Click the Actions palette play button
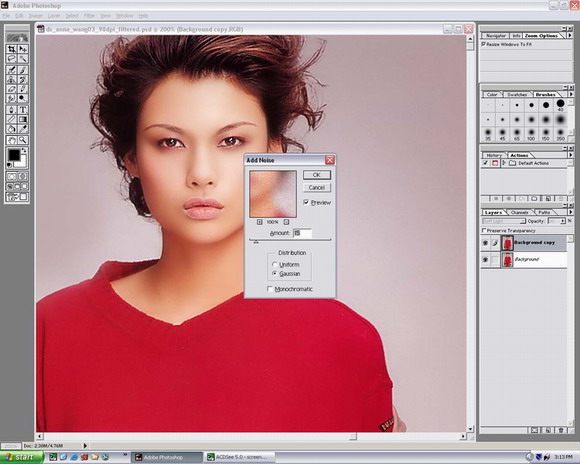The image size is (580, 464). tap(522, 199)
